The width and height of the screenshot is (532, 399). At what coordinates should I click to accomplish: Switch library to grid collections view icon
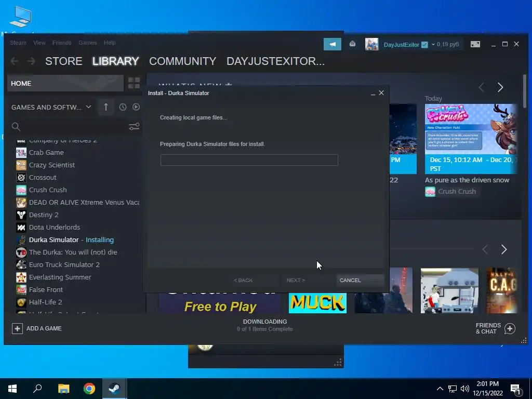[x=134, y=83]
